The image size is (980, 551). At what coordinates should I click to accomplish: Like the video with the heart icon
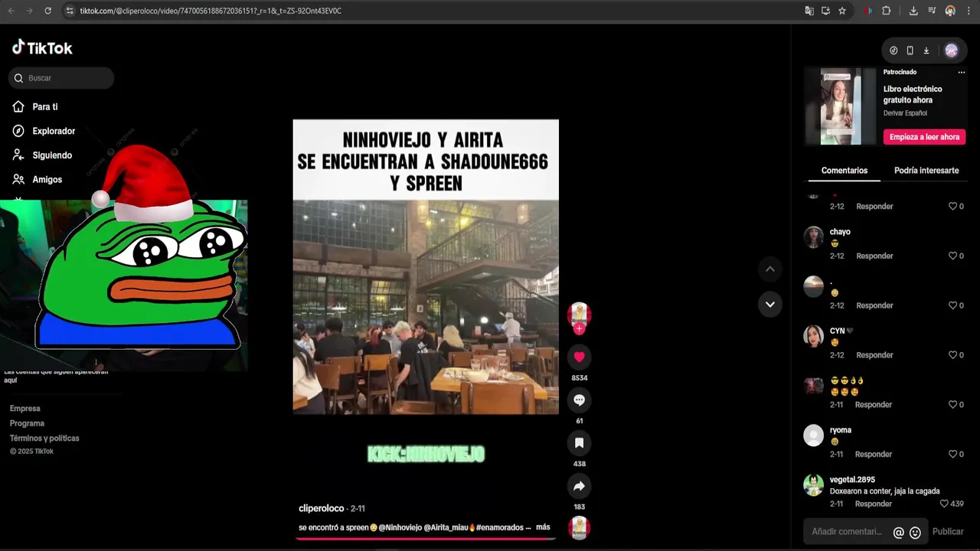click(579, 357)
